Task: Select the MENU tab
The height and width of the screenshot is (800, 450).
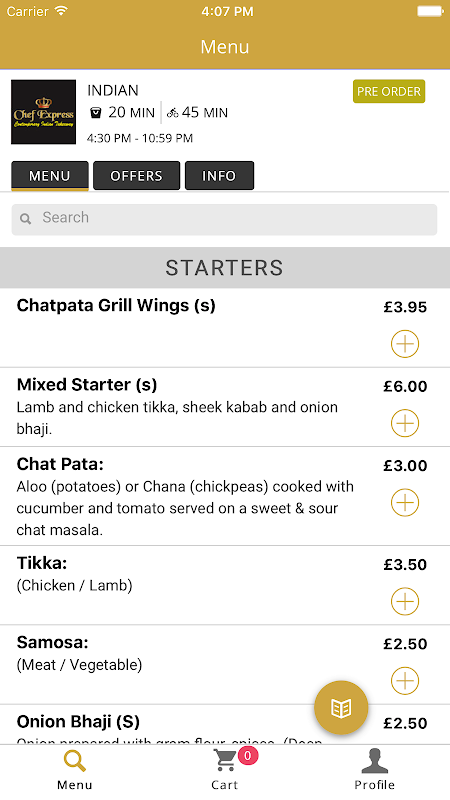Action: point(49,176)
